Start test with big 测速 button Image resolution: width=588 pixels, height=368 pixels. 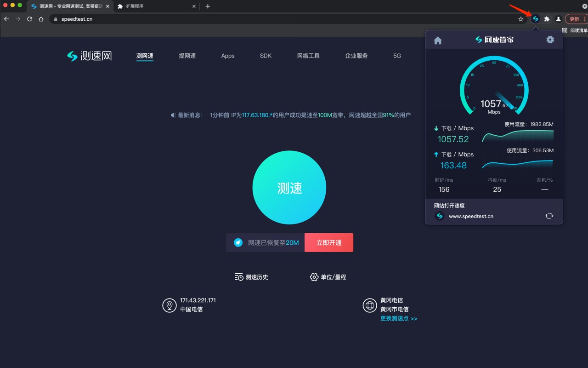[289, 188]
